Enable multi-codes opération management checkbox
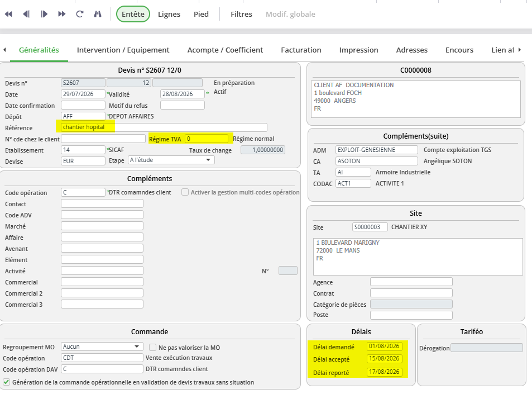Screen dimensions: 532x394 185,192
